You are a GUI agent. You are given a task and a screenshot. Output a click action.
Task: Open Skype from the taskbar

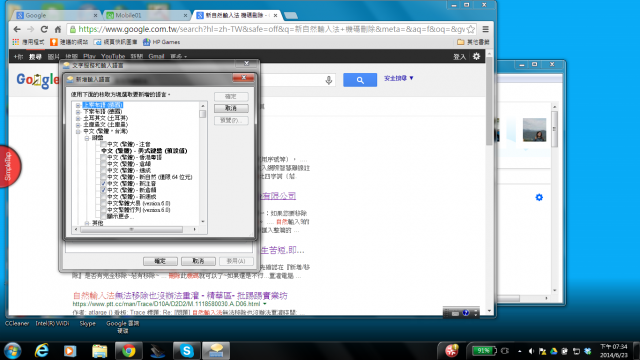coord(187,351)
